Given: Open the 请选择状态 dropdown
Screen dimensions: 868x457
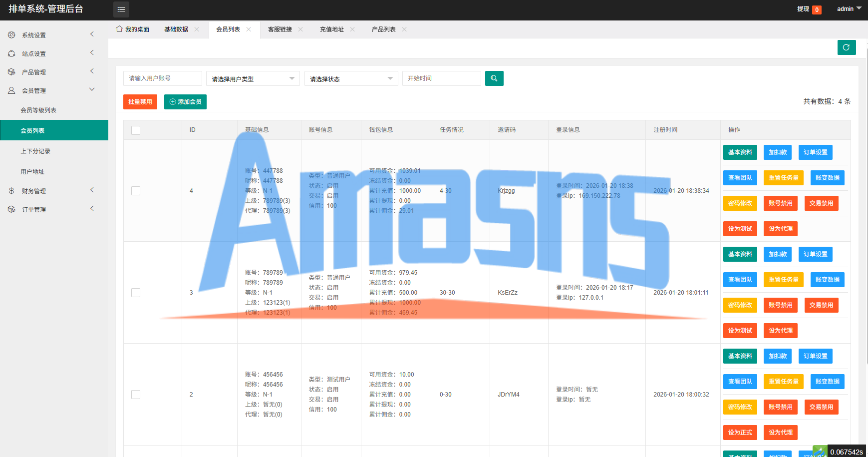Looking at the screenshot, I should coord(351,78).
